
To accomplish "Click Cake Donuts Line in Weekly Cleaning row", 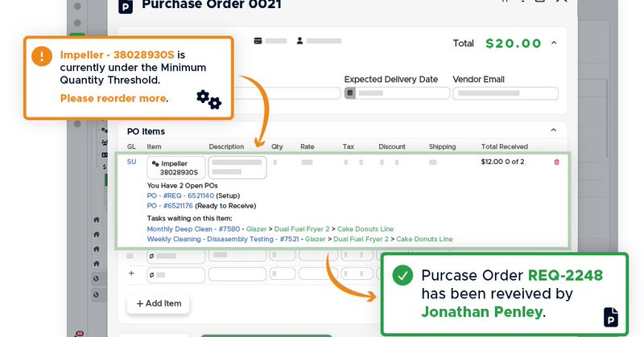I will pos(424,239).
